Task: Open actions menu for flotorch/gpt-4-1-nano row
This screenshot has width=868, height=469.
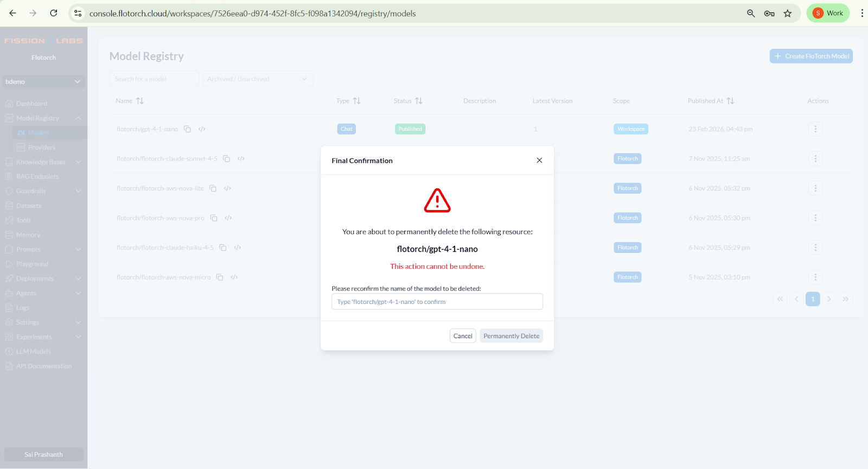Action: pos(815,129)
